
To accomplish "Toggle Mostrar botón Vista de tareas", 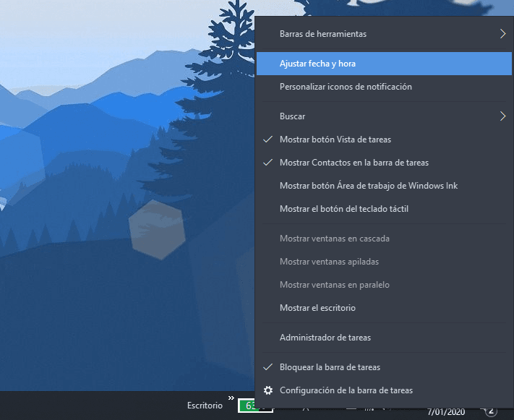I will 384,140.
